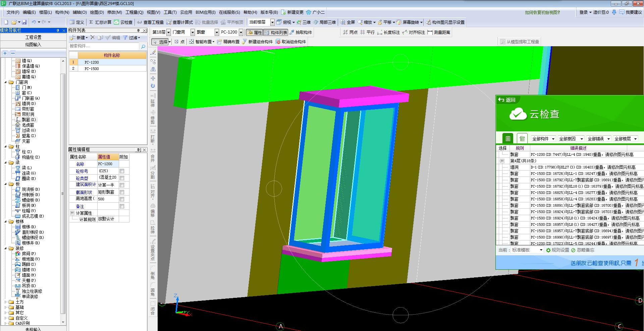644x331 pixels.
Task: Tick the 砼类型 附加 checkbox
Action: (x=122, y=178)
